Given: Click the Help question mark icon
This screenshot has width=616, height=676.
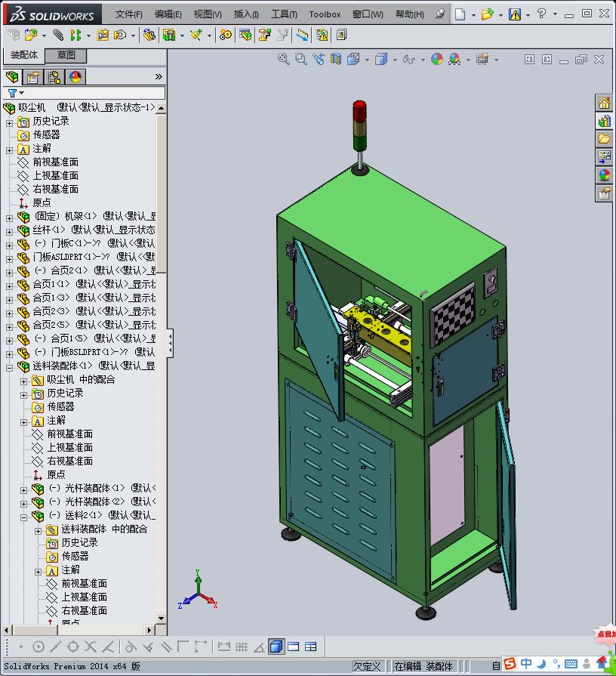Looking at the screenshot, I should (x=541, y=14).
